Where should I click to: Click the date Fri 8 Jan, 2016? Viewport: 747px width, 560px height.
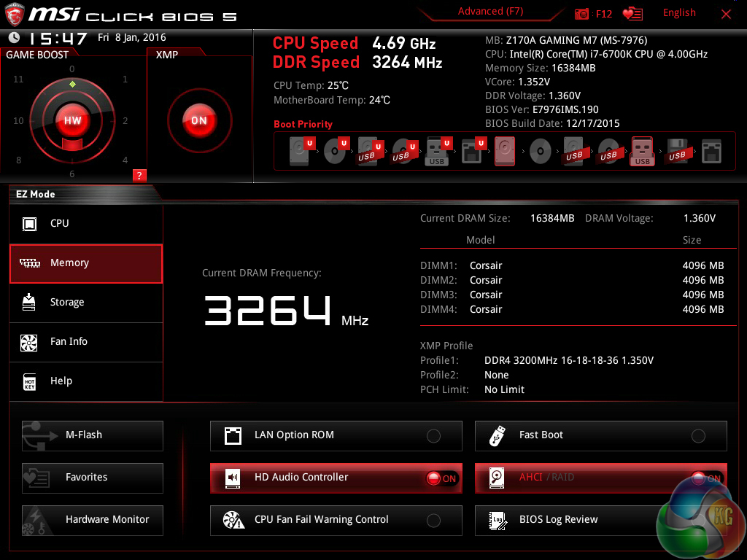[132, 37]
